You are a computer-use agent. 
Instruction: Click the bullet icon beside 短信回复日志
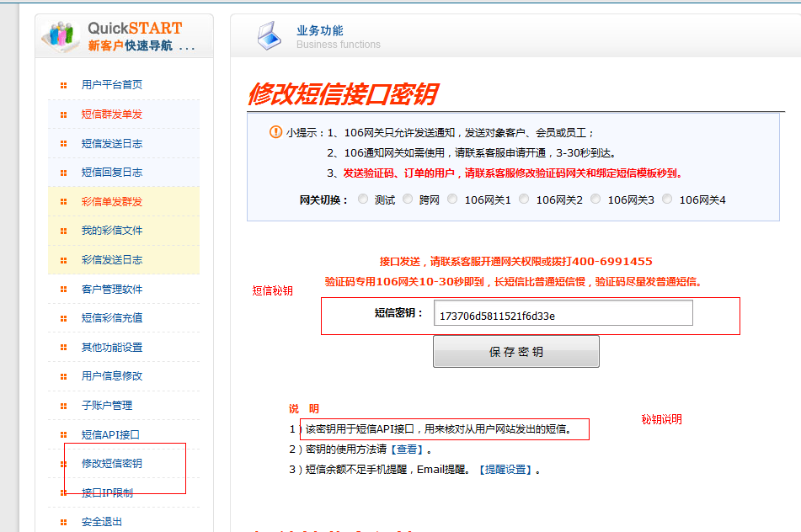tap(63, 173)
